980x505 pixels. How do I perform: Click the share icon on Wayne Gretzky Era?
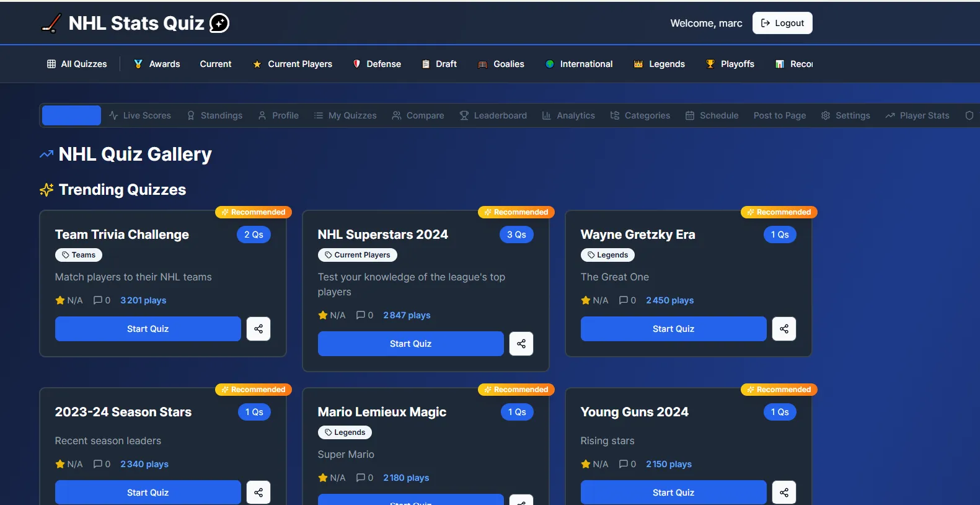tap(784, 329)
